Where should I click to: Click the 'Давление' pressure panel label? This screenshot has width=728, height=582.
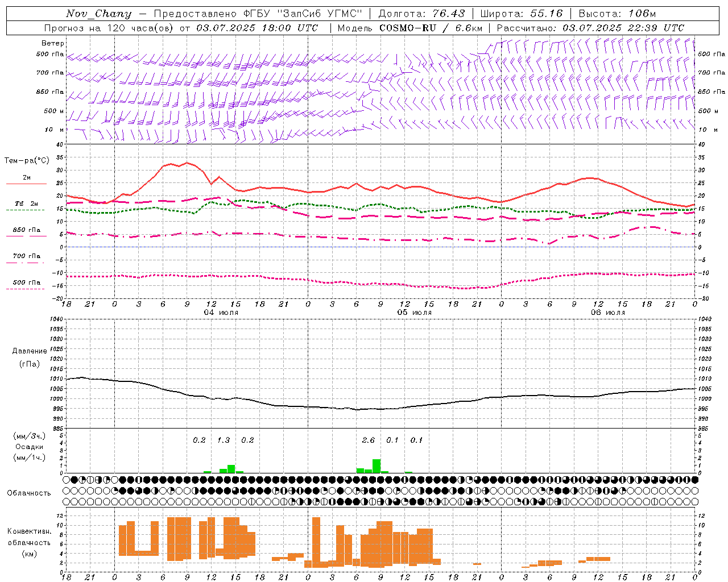tap(30, 351)
